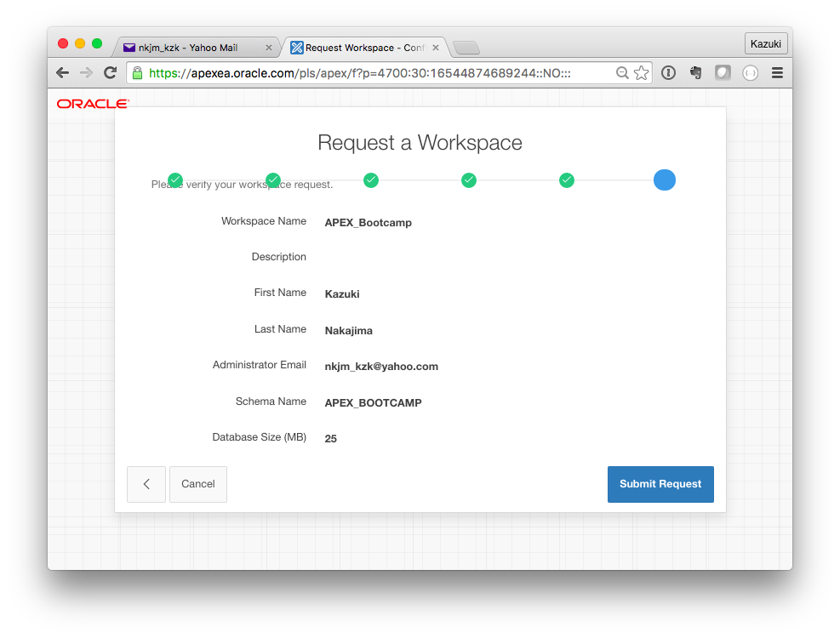Image resolution: width=840 pixels, height=638 pixels.
Task: Click the Schema Name label
Action: [271, 402]
